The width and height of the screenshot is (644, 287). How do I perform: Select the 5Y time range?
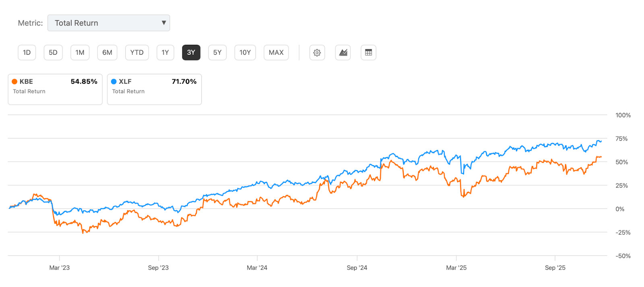coord(217,52)
